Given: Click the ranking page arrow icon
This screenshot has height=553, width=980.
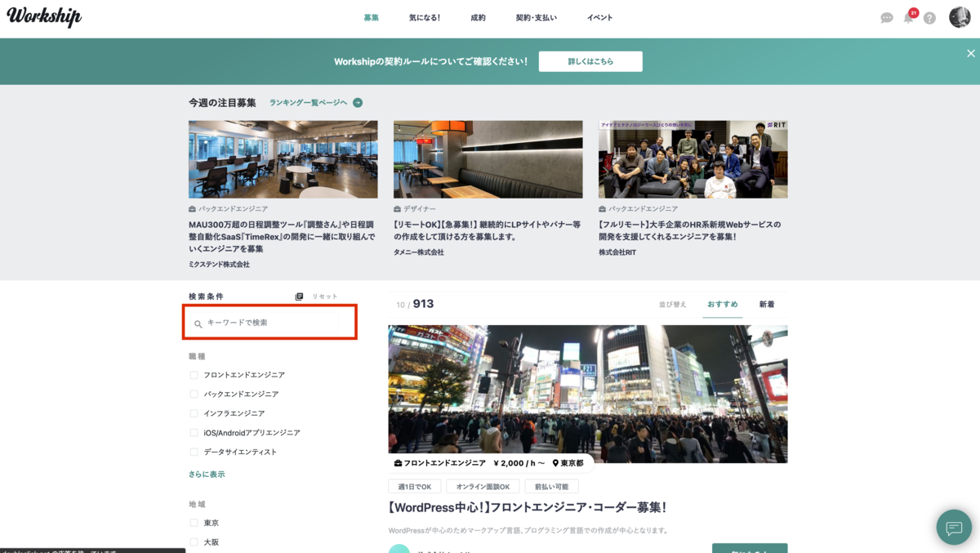Looking at the screenshot, I should [x=358, y=103].
